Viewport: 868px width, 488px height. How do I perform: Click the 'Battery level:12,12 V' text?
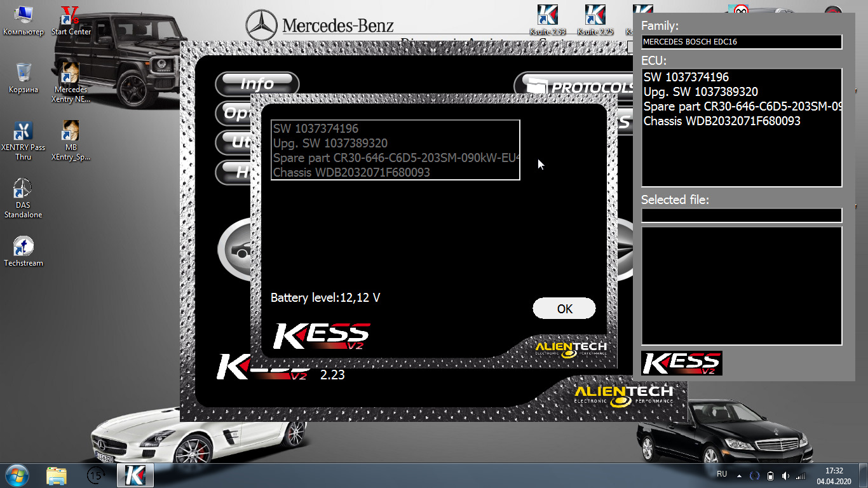(325, 297)
